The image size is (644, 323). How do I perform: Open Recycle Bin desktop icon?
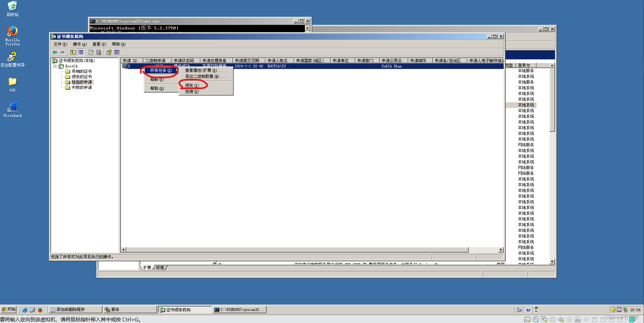click(12, 9)
